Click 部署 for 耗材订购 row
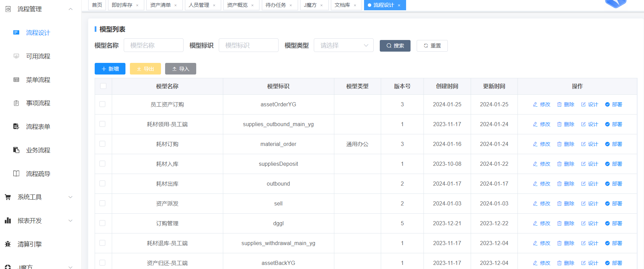The height and width of the screenshot is (269, 644). (x=614, y=144)
